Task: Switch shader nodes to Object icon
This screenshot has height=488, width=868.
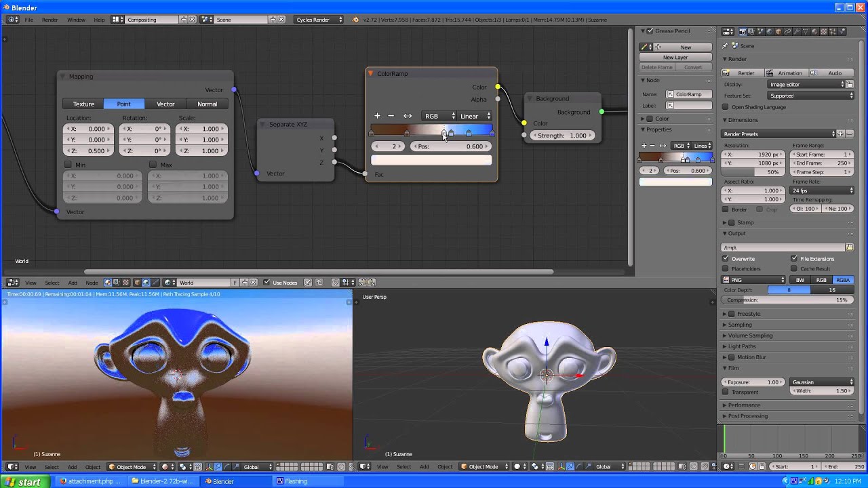Action: [x=138, y=282]
